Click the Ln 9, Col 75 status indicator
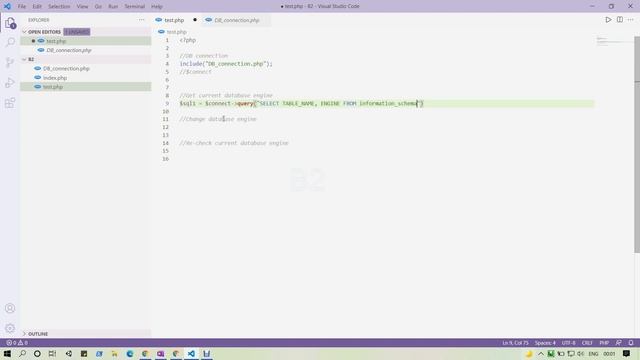640x360 pixels. tap(515, 343)
